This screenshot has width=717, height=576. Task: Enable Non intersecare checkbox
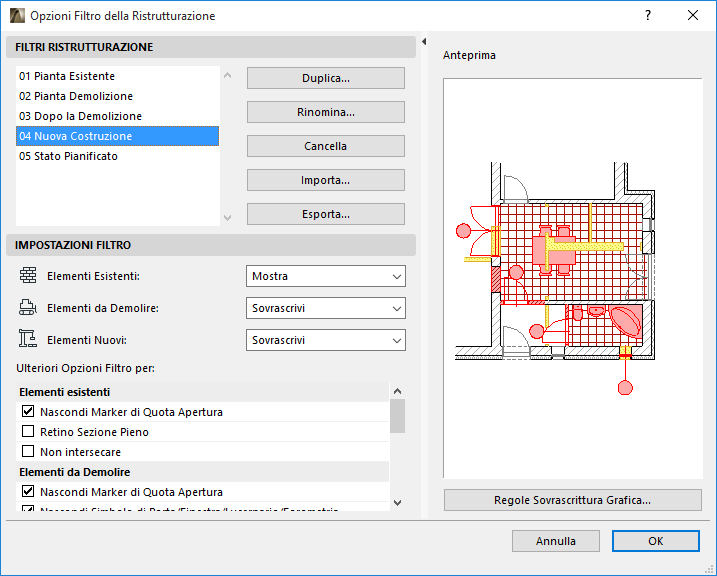(28, 451)
